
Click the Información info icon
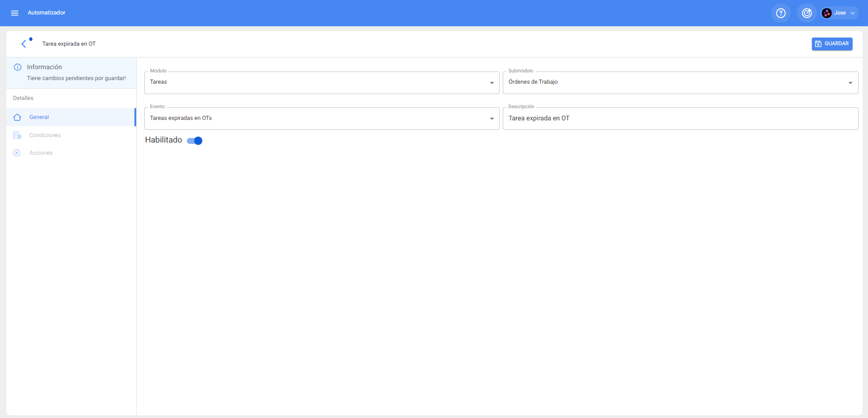coord(18,67)
